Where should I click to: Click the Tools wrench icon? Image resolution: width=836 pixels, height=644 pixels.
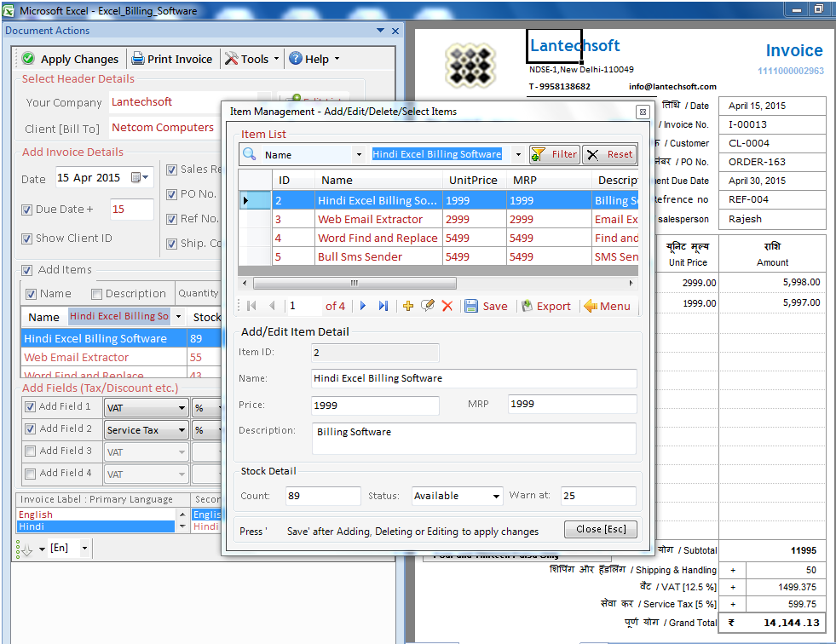point(232,58)
